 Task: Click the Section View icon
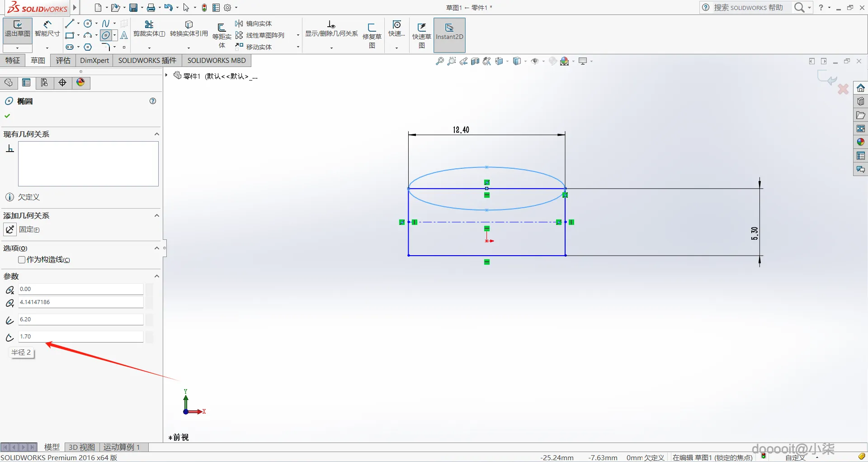475,61
